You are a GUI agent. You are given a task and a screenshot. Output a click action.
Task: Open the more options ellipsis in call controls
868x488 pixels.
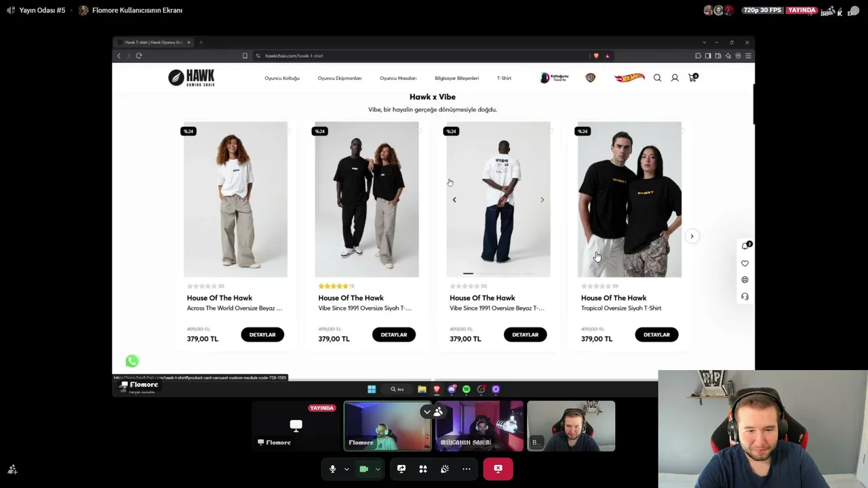coord(467,468)
